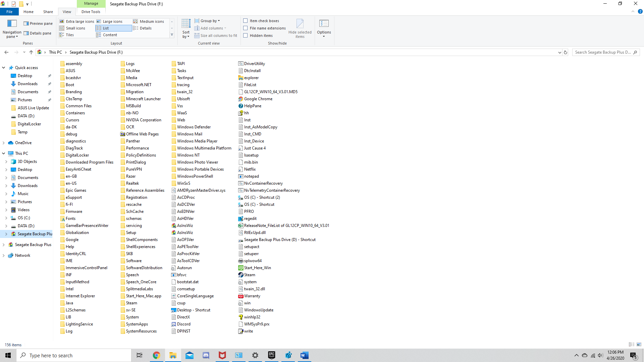Image resolution: width=644 pixels, height=362 pixels.
Task: Open the Google Chrome shortcut file
Action: [255, 99]
